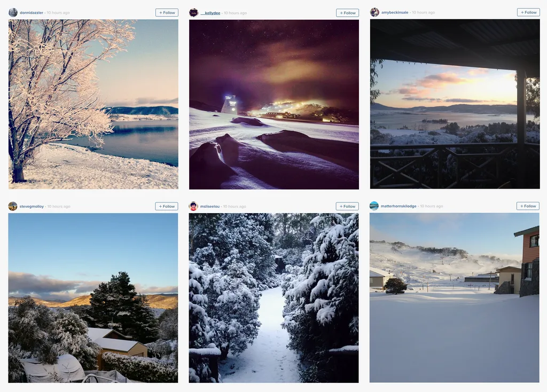Open the __kellydee username link
547x392 pixels.
[x=210, y=13]
